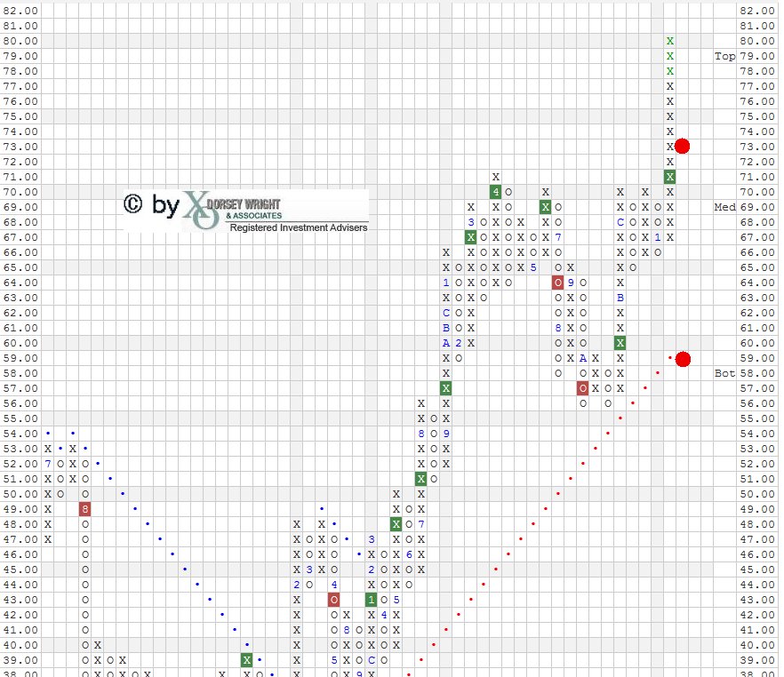Click the green-highlighted X in the 69.00 row
Viewport: 784px width, 677px height.
pyautogui.click(x=545, y=207)
